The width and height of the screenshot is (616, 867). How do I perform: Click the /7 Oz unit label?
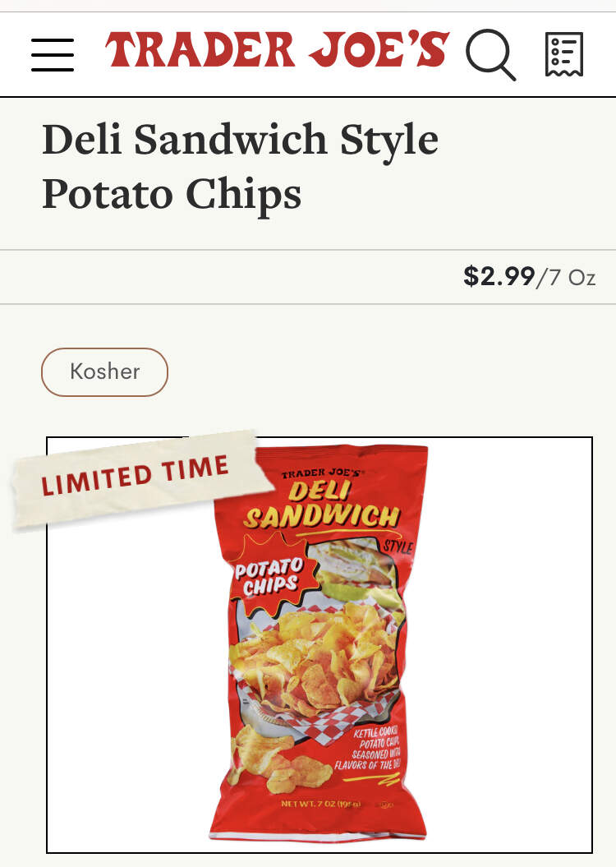(567, 277)
